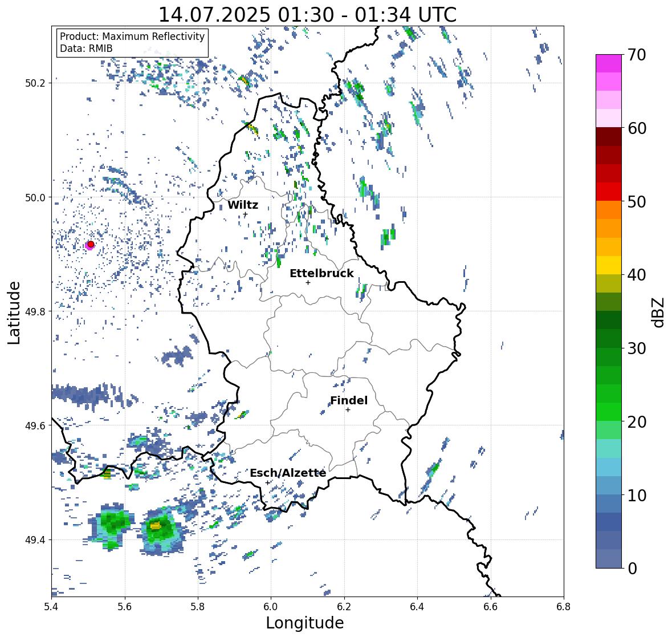Viewport: 672px width, 637px height.
Task: Click the Esch/Alzette city label
Action: pyautogui.click(x=288, y=473)
